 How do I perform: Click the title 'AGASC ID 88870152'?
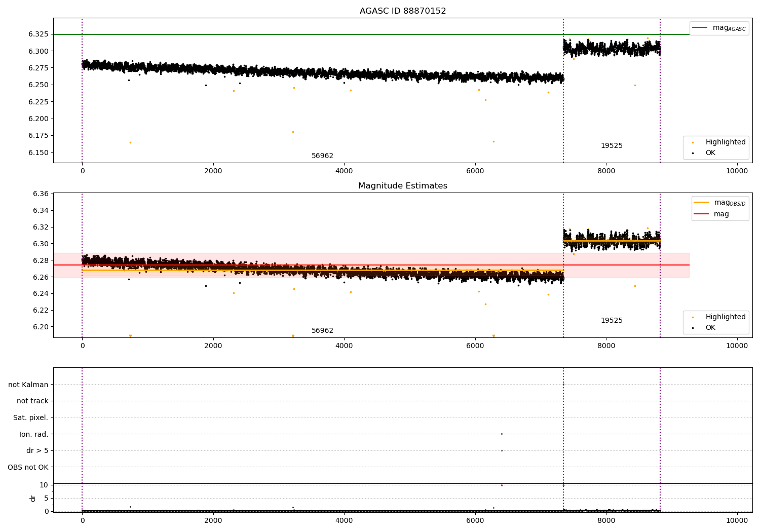click(403, 11)
